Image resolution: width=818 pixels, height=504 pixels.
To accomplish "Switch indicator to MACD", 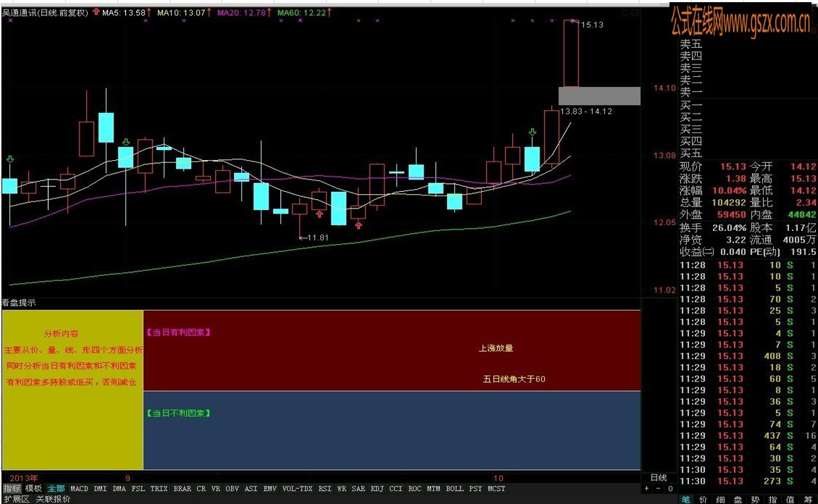I will [79, 488].
